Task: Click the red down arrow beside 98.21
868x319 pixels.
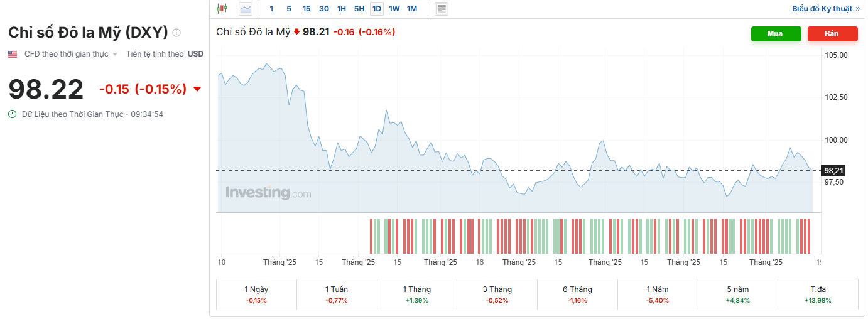Action: (296, 32)
